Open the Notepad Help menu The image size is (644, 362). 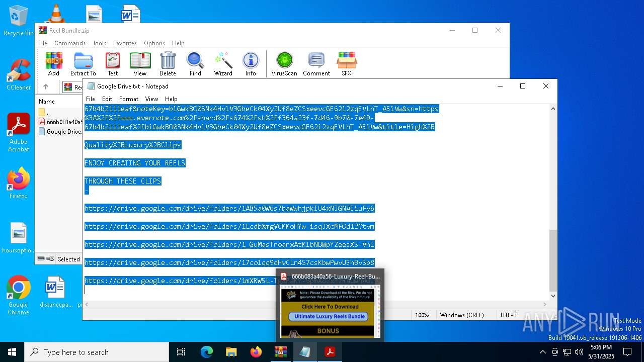171,99
